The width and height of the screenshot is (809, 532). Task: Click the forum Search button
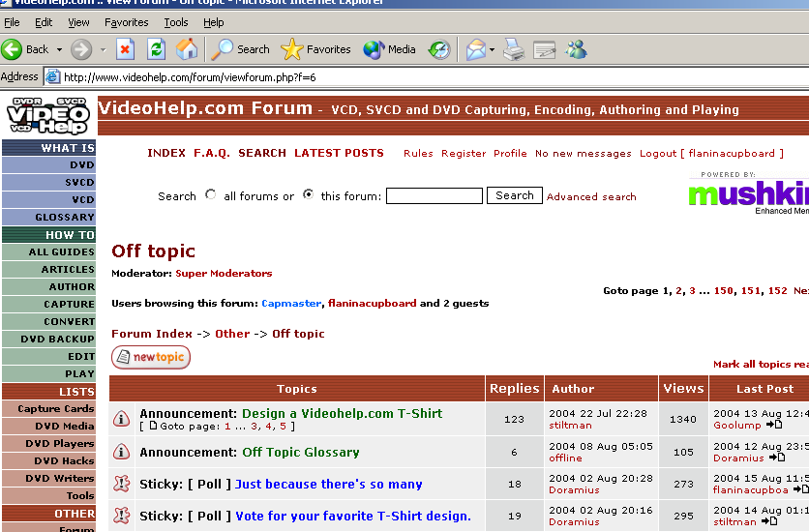click(515, 195)
